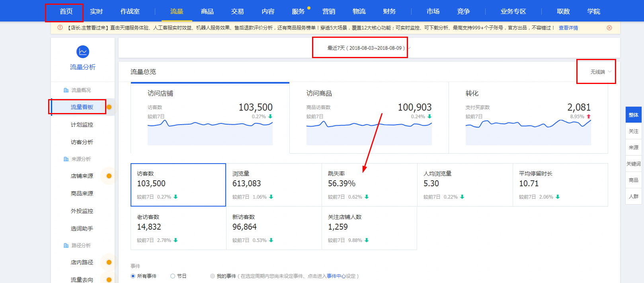Viewport: 644px width, 283px height.
Task: Click the 流量概况 section icon
Action: (66, 90)
